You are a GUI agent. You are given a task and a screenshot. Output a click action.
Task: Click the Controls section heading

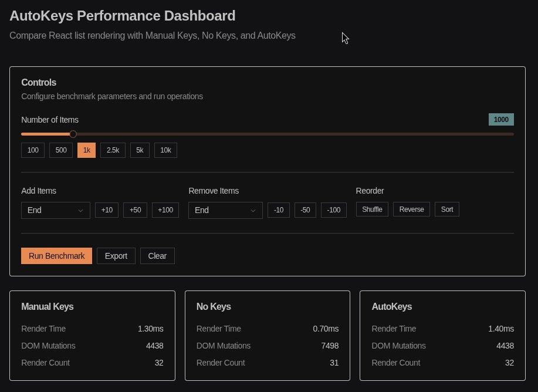(x=39, y=83)
